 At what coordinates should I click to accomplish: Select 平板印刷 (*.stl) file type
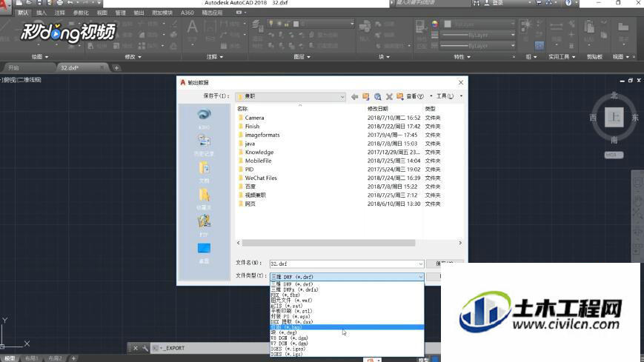pyautogui.click(x=347, y=311)
